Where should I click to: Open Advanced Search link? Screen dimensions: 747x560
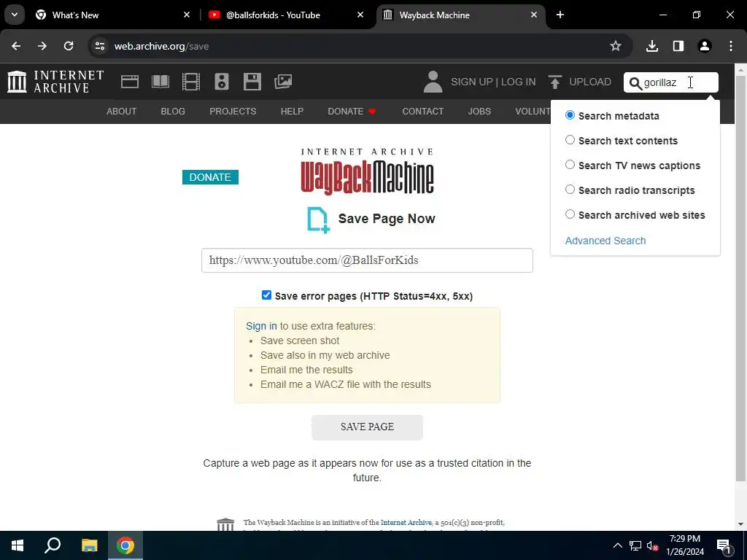[605, 241]
